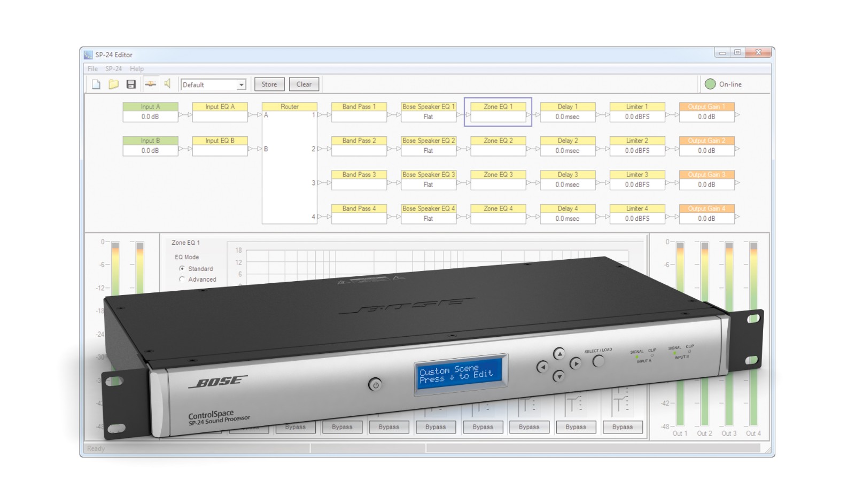Select the Zone EQ 1 processing block
Screen dimensions: 855x504
498,111
